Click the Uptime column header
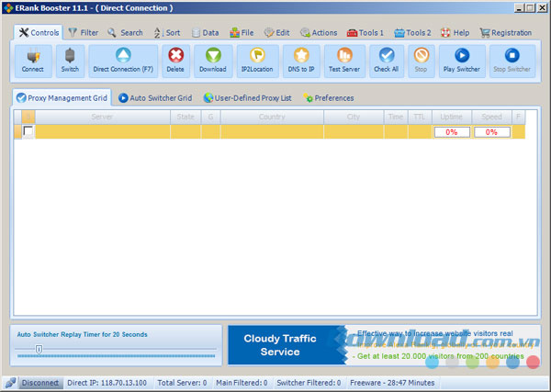 click(452, 117)
